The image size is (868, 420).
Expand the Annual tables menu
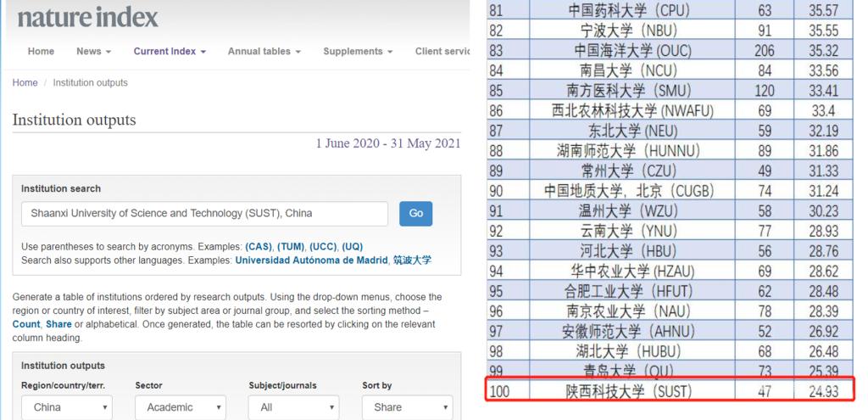tap(264, 52)
